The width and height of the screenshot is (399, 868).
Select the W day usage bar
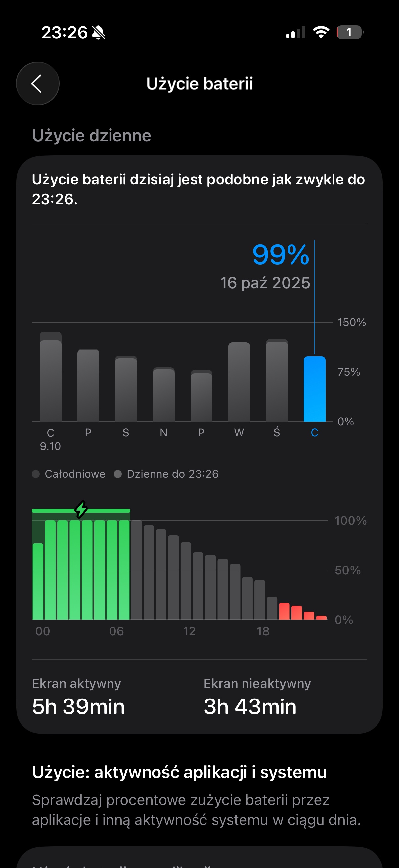(x=239, y=382)
